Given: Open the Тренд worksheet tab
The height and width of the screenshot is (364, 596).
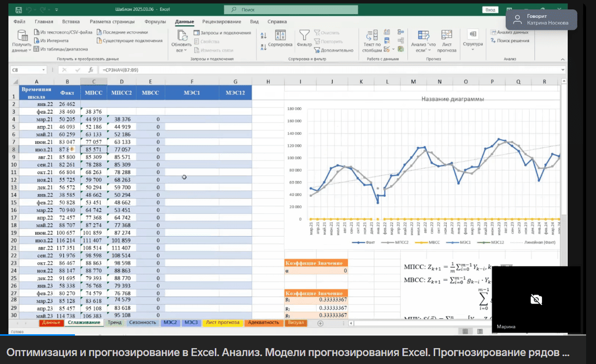Looking at the screenshot, I should pyautogui.click(x=114, y=323).
